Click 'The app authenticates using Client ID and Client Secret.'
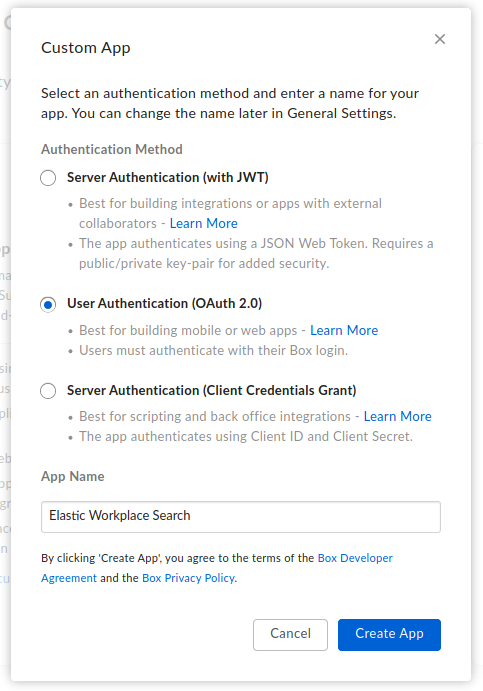The image size is (483, 691). tap(246, 437)
